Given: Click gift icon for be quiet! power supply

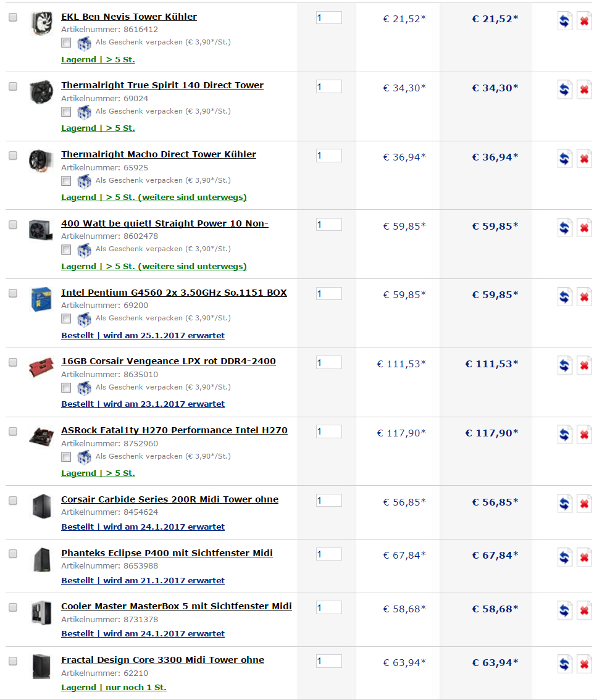Looking at the screenshot, I should point(84,249).
